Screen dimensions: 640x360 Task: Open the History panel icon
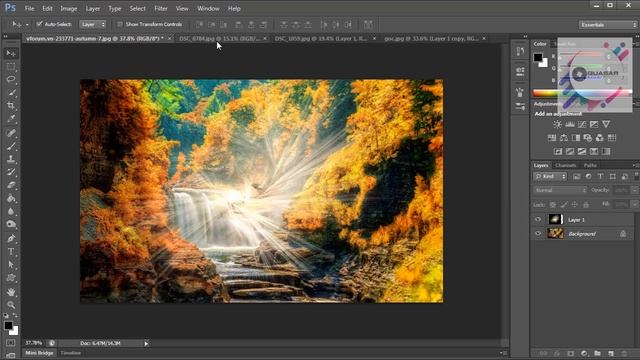520,51
